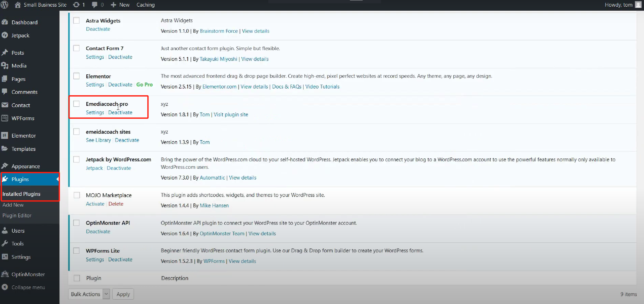Click the WordPress logo icon

click(x=5, y=5)
